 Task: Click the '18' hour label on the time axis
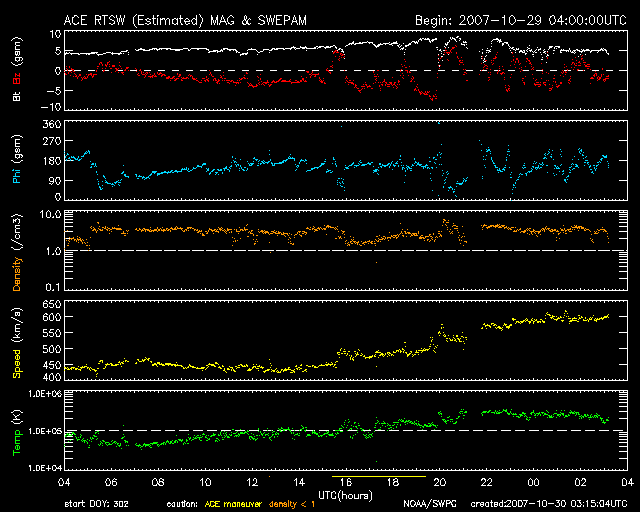coord(393,482)
